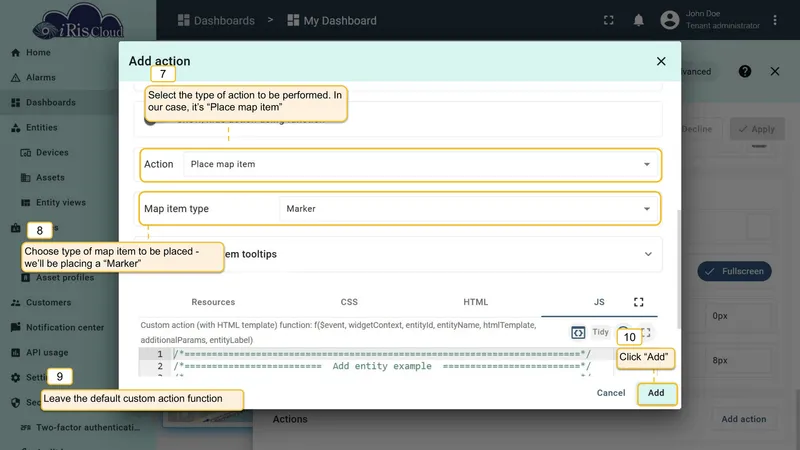The width and height of the screenshot is (800, 450).
Task: Click the Add button
Action: [657, 393]
